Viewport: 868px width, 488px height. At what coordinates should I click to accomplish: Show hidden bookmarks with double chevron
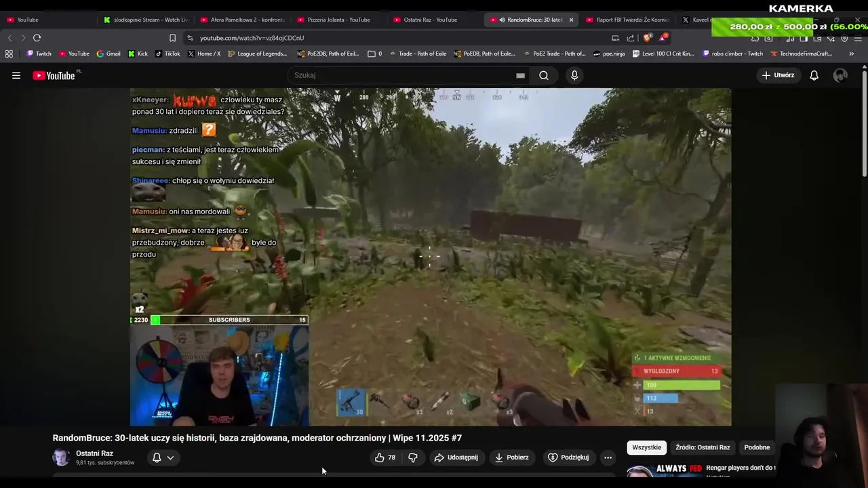pos(851,54)
